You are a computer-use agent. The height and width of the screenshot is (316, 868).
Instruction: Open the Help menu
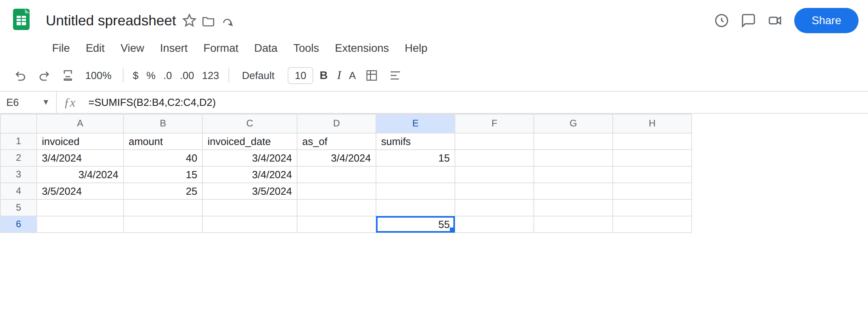[416, 48]
